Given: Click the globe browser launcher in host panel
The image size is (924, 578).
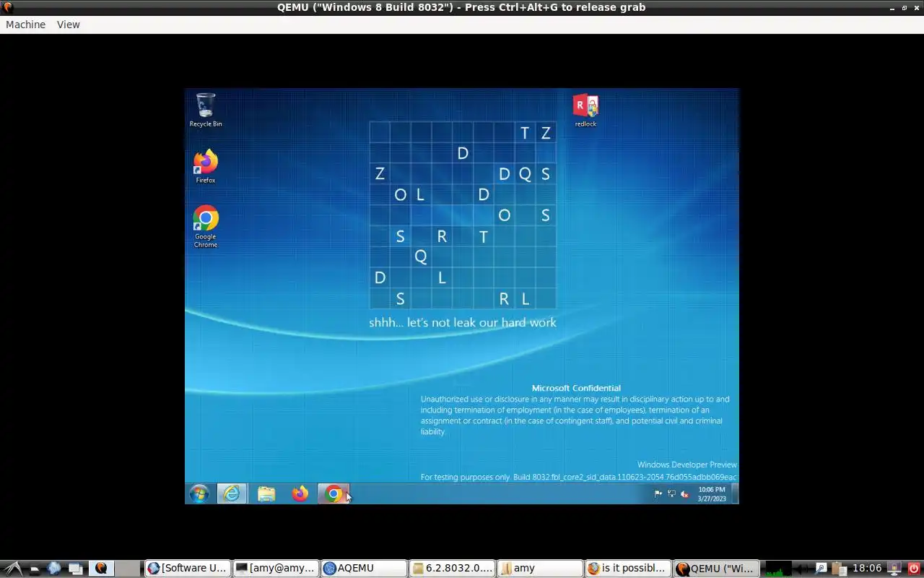Looking at the screenshot, I should (x=54, y=569).
